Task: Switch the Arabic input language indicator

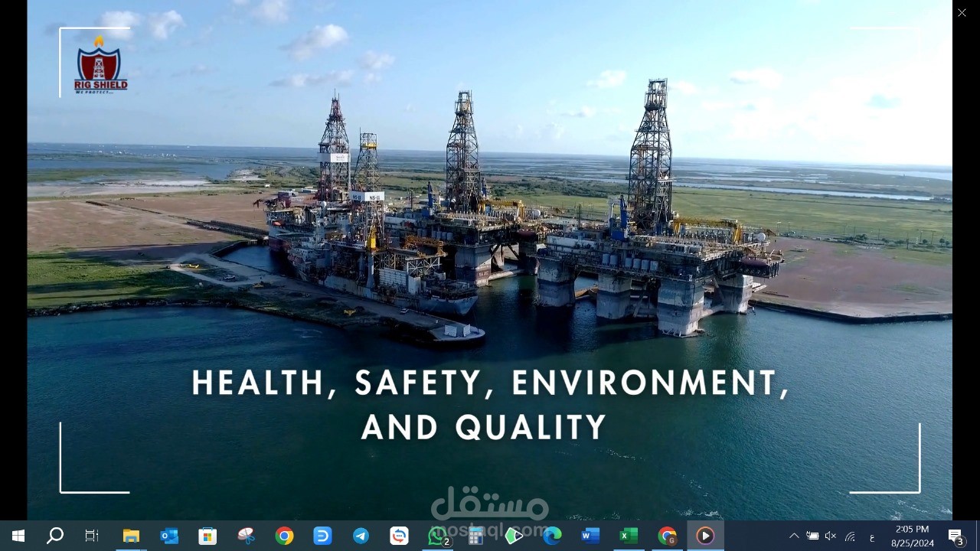Action: (872, 536)
